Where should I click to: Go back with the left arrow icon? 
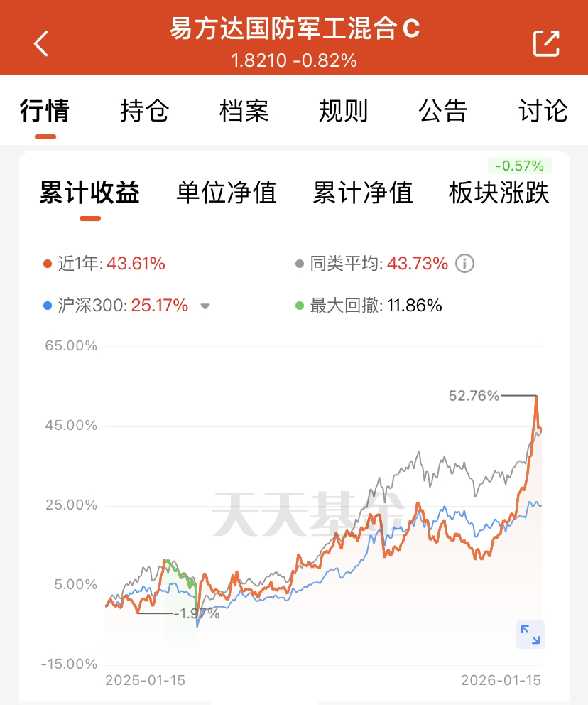tap(41, 43)
